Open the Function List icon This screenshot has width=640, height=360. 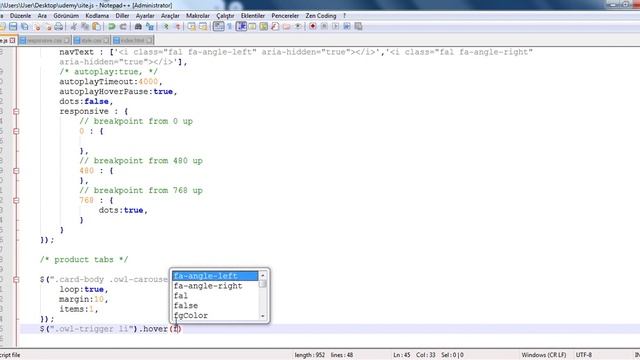click(x=275, y=27)
